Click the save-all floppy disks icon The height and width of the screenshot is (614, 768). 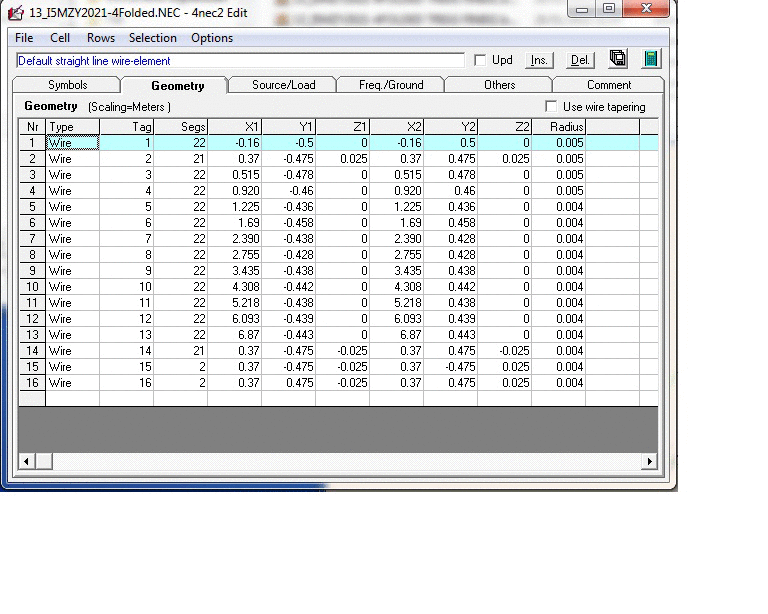point(618,60)
